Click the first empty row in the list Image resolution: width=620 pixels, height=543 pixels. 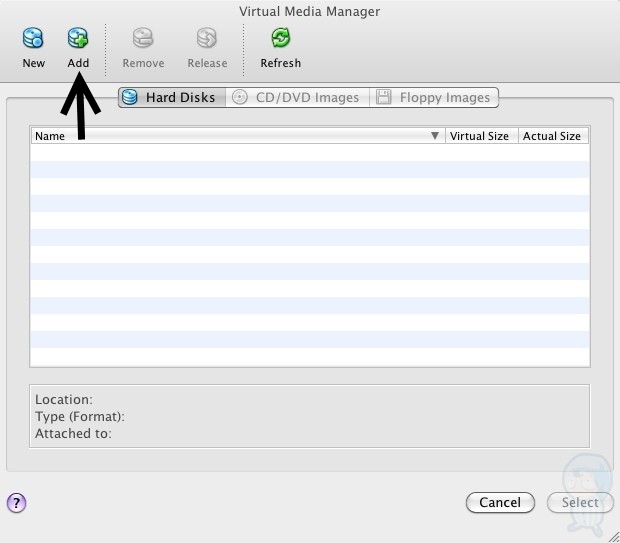(x=309, y=153)
